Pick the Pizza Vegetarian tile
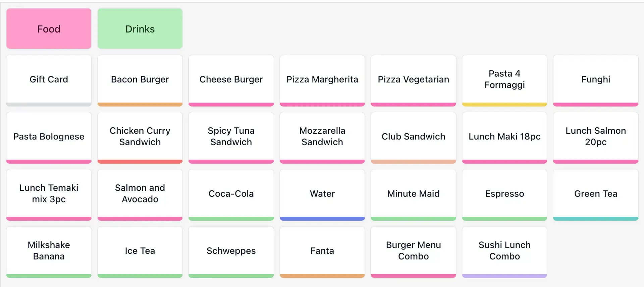The width and height of the screenshot is (644, 287). click(x=413, y=80)
